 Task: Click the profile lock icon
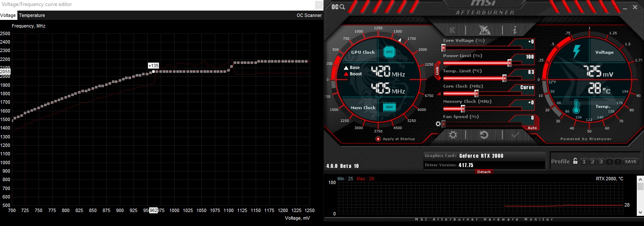[575, 161]
